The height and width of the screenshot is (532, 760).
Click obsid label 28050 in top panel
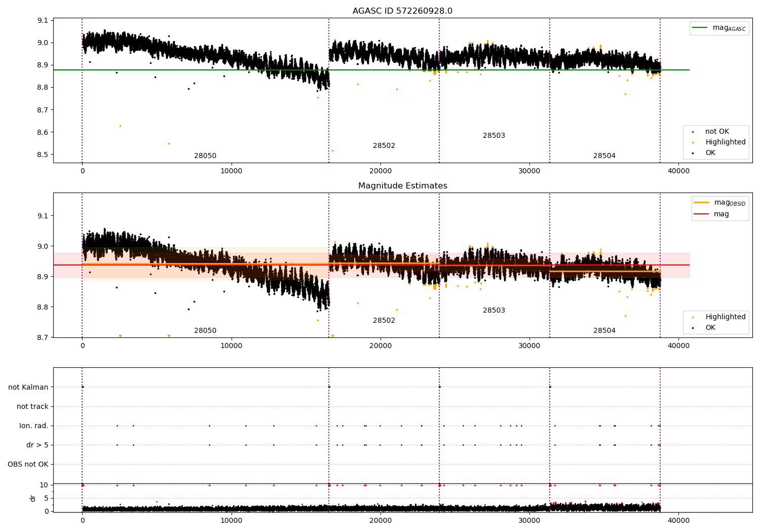pos(205,156)
